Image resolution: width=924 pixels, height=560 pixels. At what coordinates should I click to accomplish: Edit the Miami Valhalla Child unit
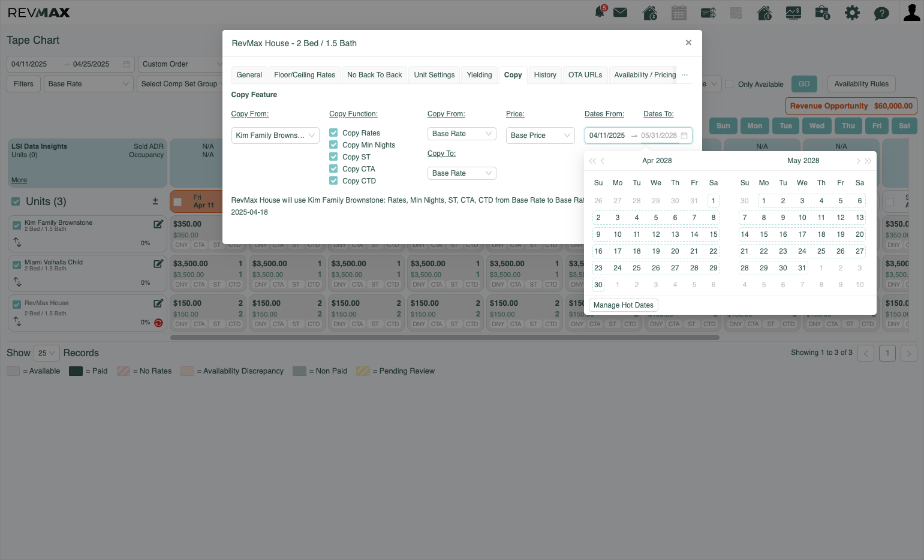(x=158, y=264)
